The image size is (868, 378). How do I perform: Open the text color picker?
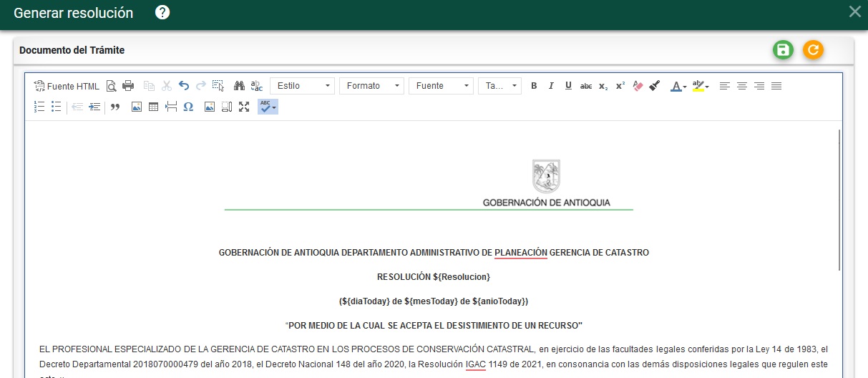pyautogui.click(x=678, y=86)
